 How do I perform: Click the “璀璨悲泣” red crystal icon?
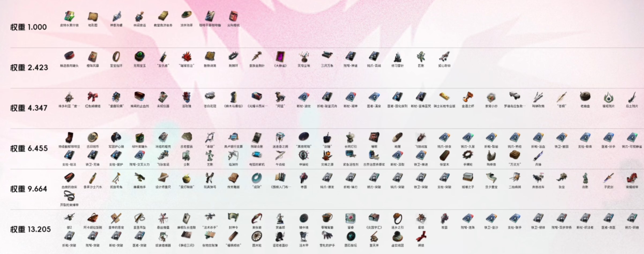(186, 57)
